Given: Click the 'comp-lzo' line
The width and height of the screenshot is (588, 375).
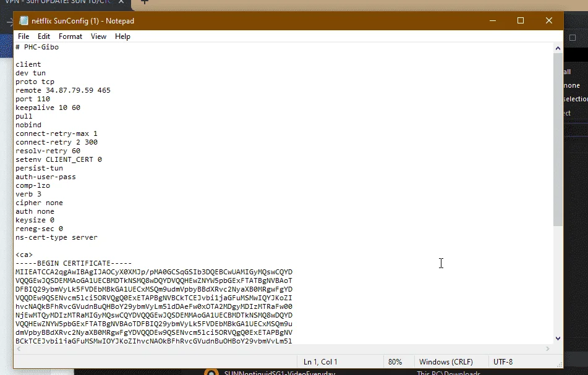Looking at the screenshot, I should 33,185.
